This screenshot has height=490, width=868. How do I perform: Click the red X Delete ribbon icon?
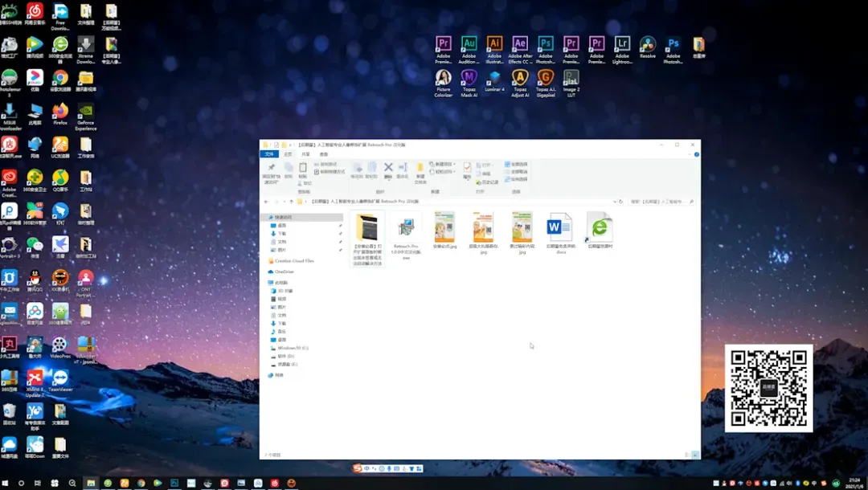[x=388, y=169]
